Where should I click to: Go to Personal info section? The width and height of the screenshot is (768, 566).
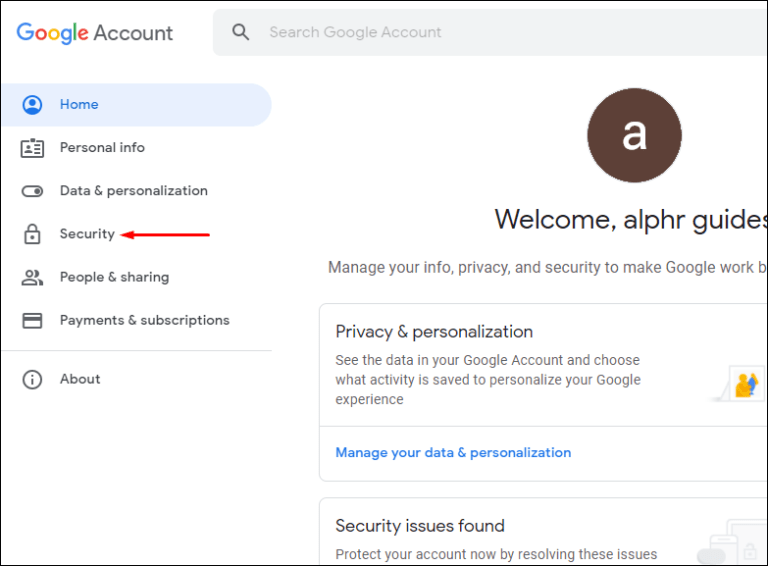[102, 148]
